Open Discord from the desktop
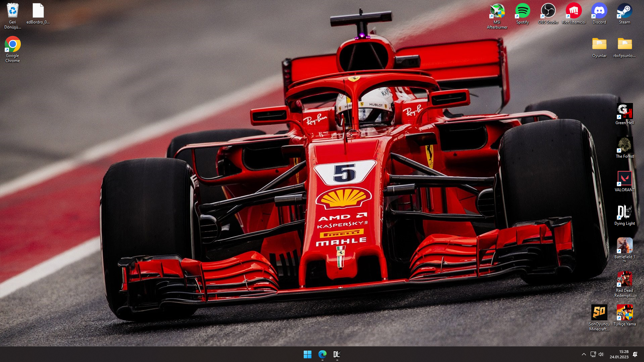The height and width of the screenshot is (362, 644). [x=599, y=13]
